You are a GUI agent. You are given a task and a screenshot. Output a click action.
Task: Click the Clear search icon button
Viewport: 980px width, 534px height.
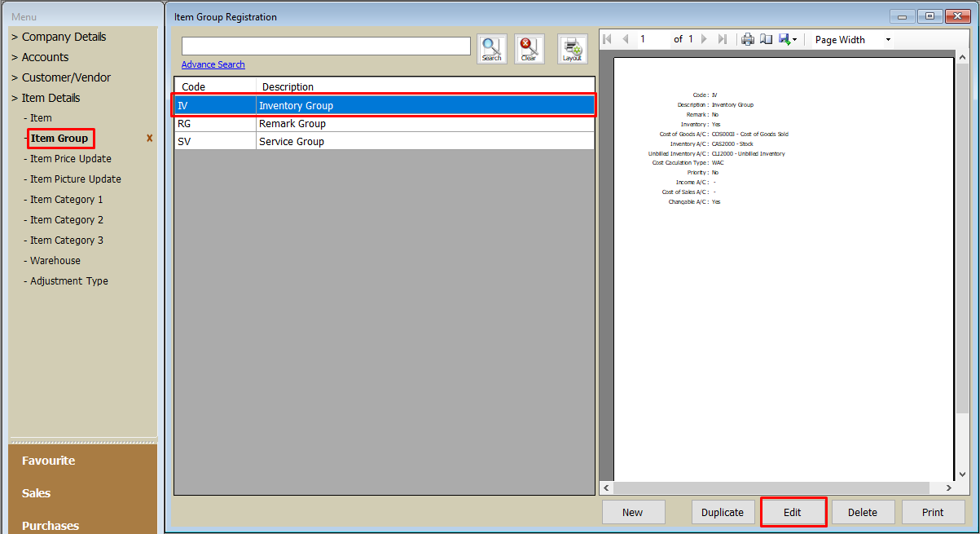pos(530,49)
